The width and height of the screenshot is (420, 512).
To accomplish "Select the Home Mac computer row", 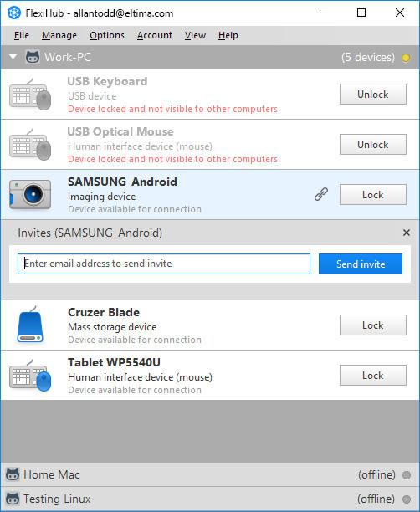I will pos(210,474).
